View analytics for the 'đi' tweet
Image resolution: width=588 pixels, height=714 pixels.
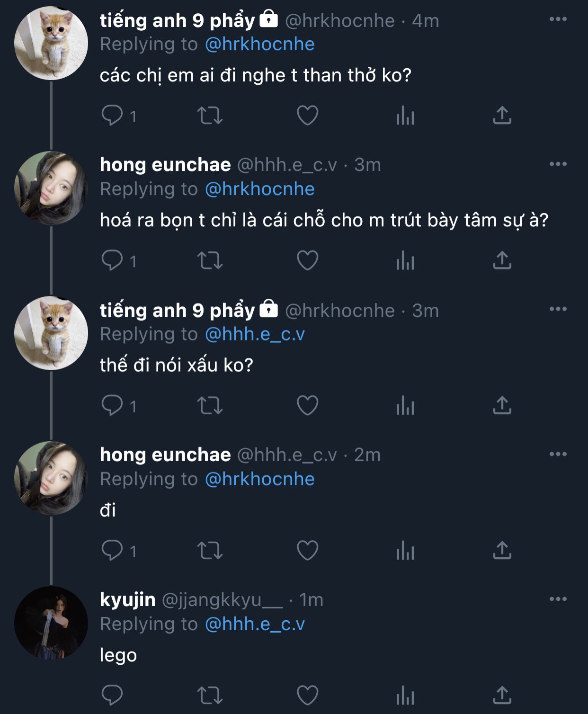click(x=405, y=551)
